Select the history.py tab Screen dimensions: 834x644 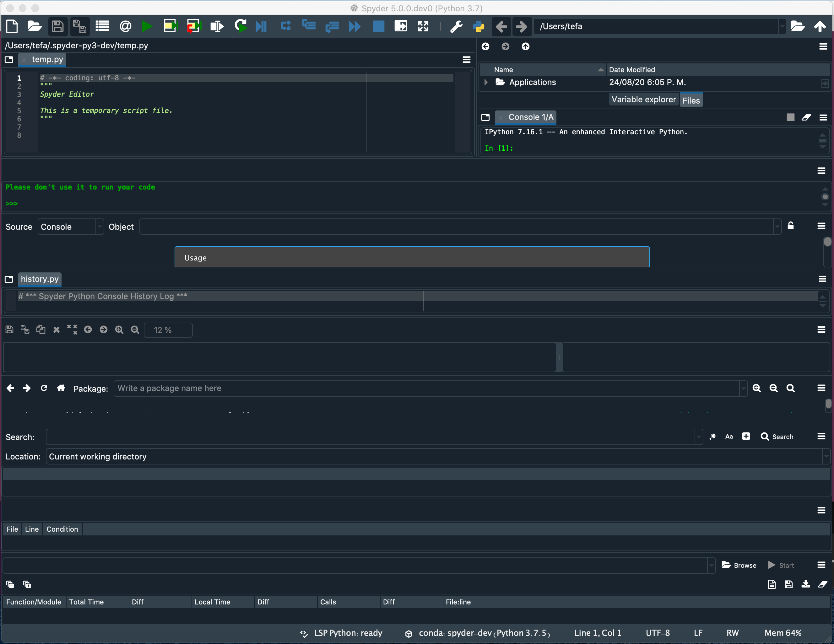coord(39,279)
